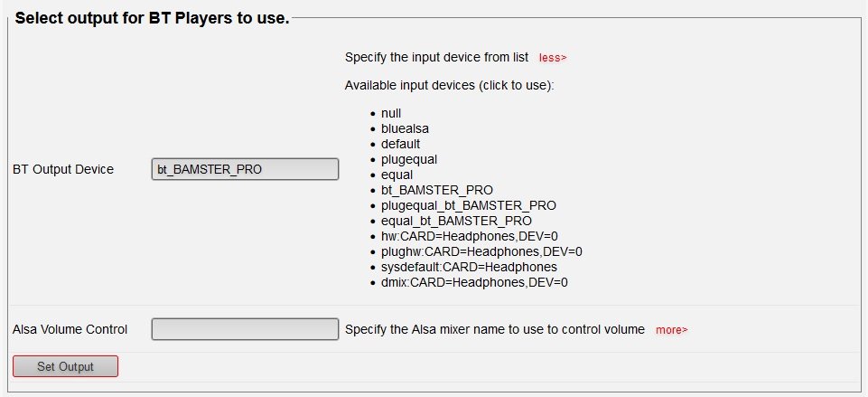
Task: Click the Set Output button
Action: click(x=65, y=366)
